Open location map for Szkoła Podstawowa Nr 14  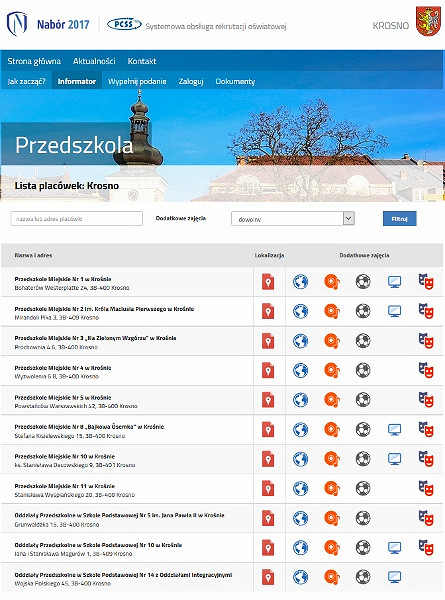click(x=268, y=577)
